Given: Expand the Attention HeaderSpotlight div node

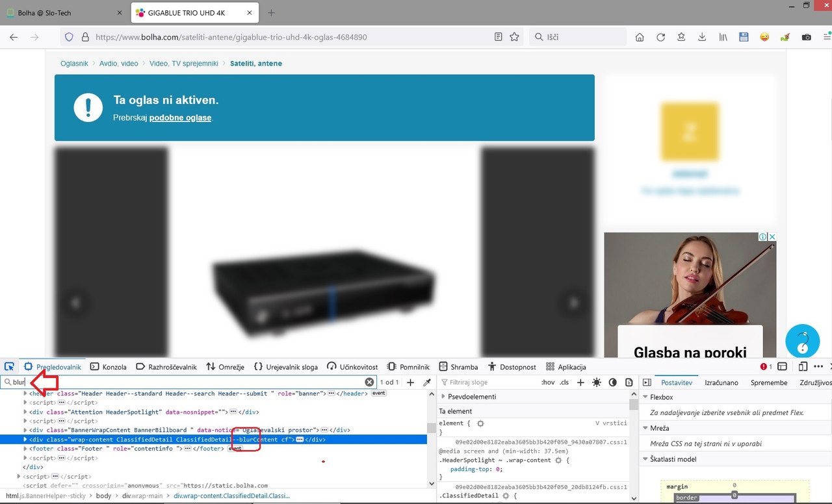Looking at the screenshot, I should (26, 412).
